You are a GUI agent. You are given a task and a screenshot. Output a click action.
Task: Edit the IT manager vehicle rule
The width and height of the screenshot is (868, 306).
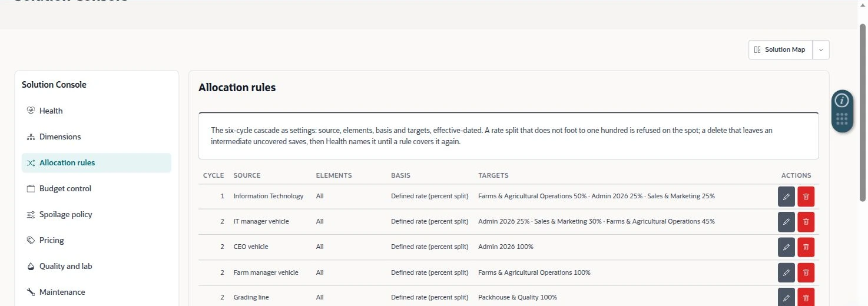click(786, 222)
